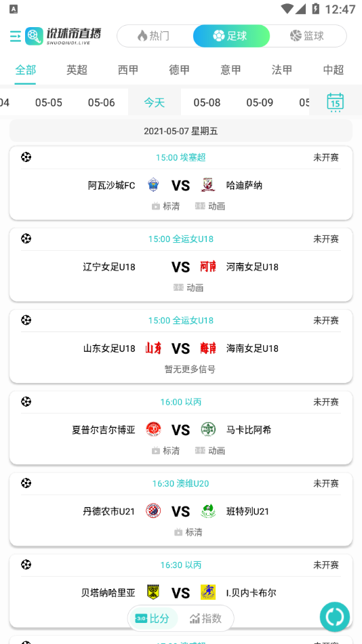Select the 比分 view toggle
The width and height of the screenshot is (362, 644).
pyautogui.click(x=153, y=618)
